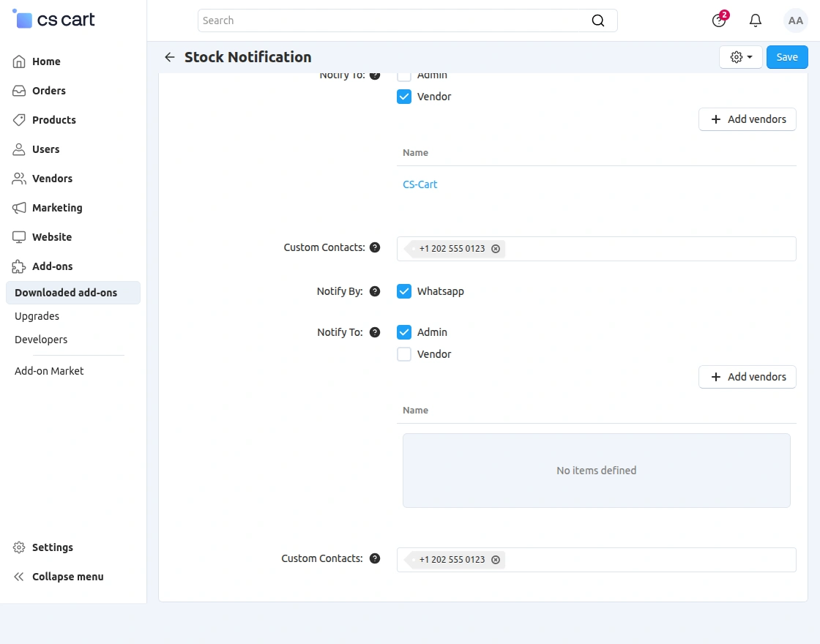Viewport: 820px width, 644px height.
Task: Open Products in the sidebar
Action: tap(53, 120)
